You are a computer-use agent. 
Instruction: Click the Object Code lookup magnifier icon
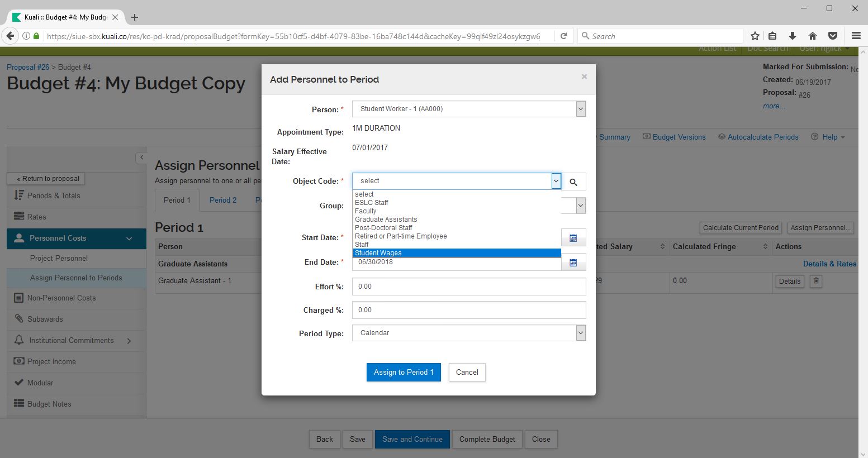coord(573,182)
